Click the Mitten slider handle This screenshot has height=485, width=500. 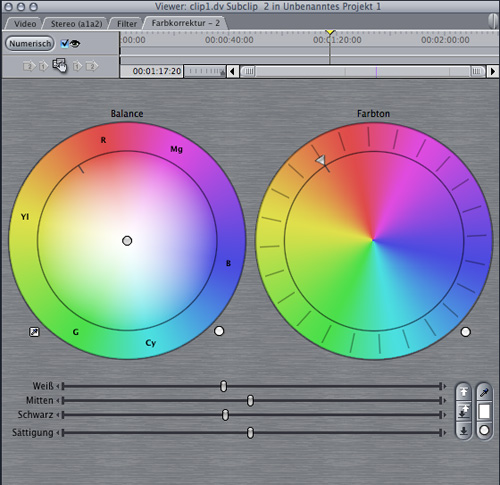coord(250,401)
